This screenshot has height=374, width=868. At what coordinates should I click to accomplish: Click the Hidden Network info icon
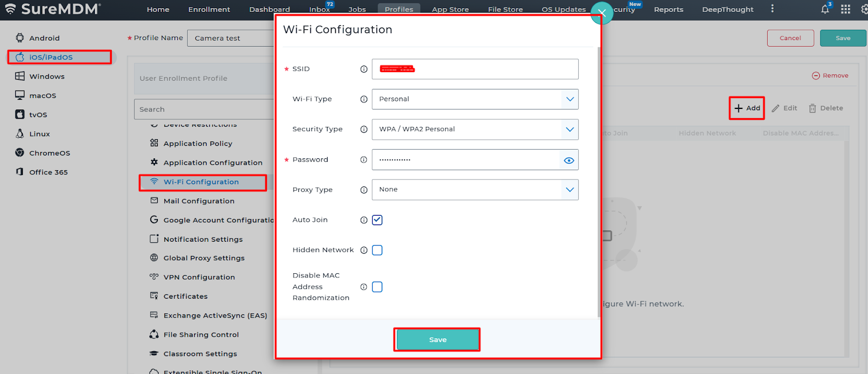[364, 250]
